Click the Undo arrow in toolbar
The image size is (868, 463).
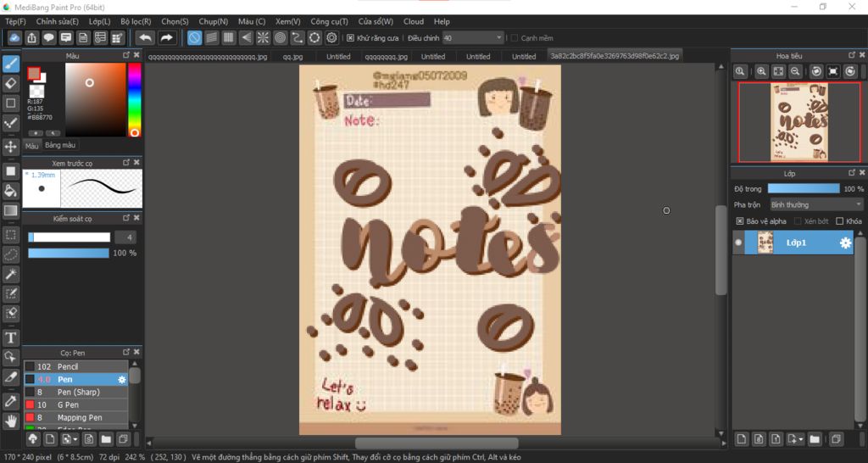[145, 37]
